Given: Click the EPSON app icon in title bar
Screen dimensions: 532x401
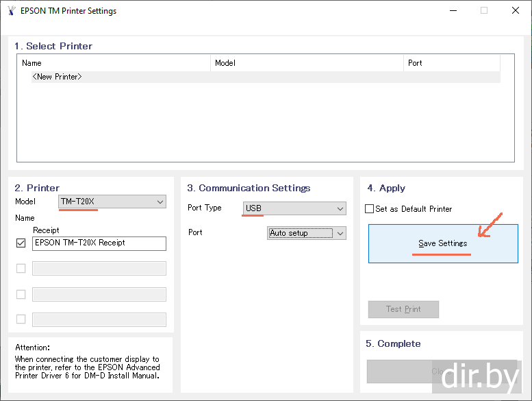Looking at the screenshot, I should 10,11.
